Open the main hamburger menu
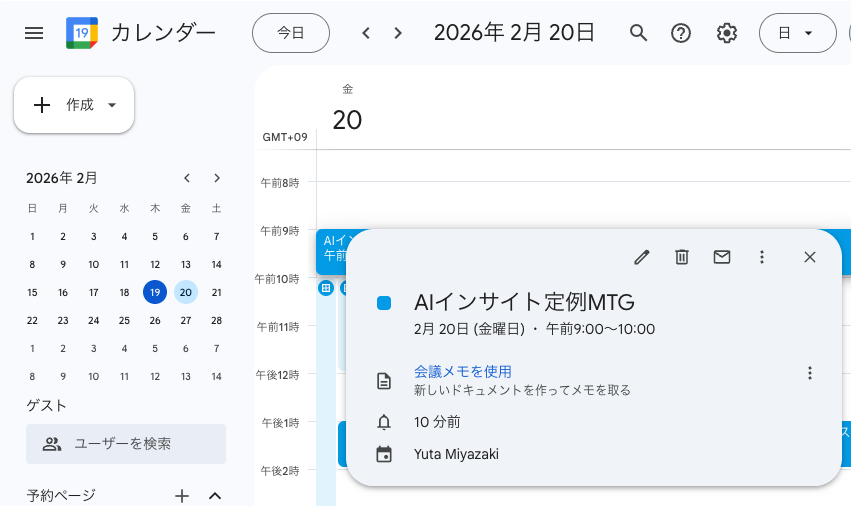 [34, 33]
